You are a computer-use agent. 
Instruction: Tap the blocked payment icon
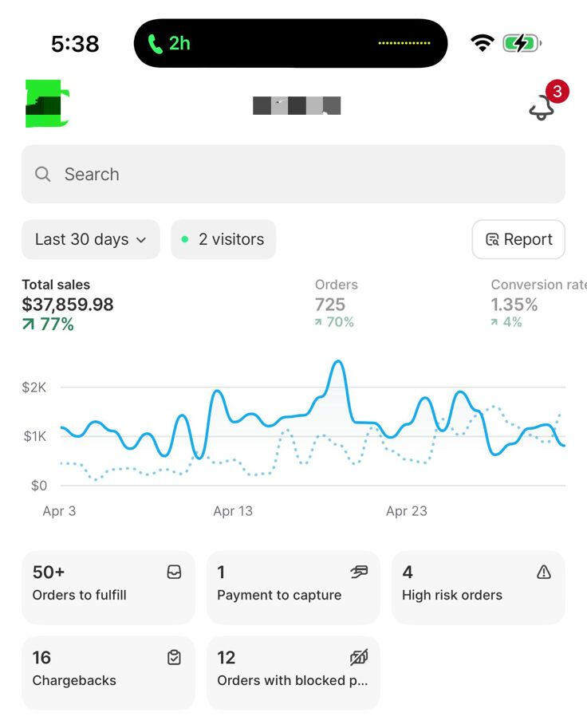click(x=359, y=658)
